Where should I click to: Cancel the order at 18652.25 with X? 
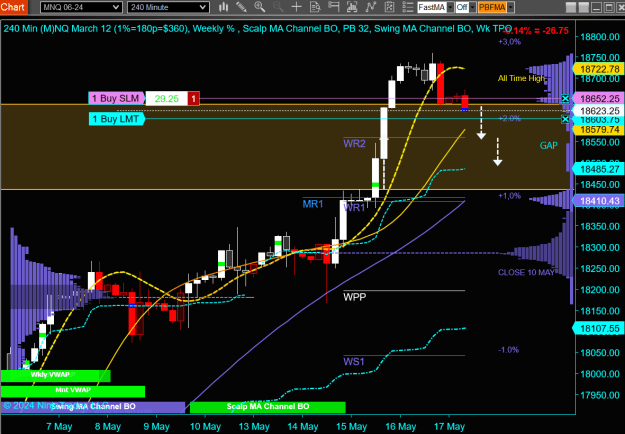565,98
